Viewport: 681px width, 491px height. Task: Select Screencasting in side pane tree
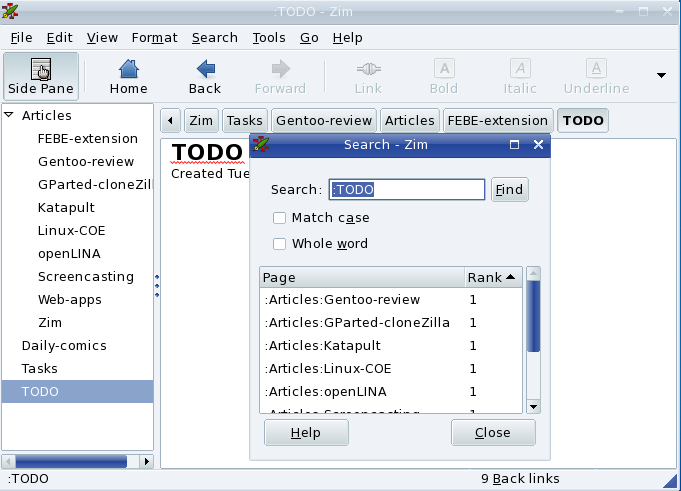click(86, 277)
